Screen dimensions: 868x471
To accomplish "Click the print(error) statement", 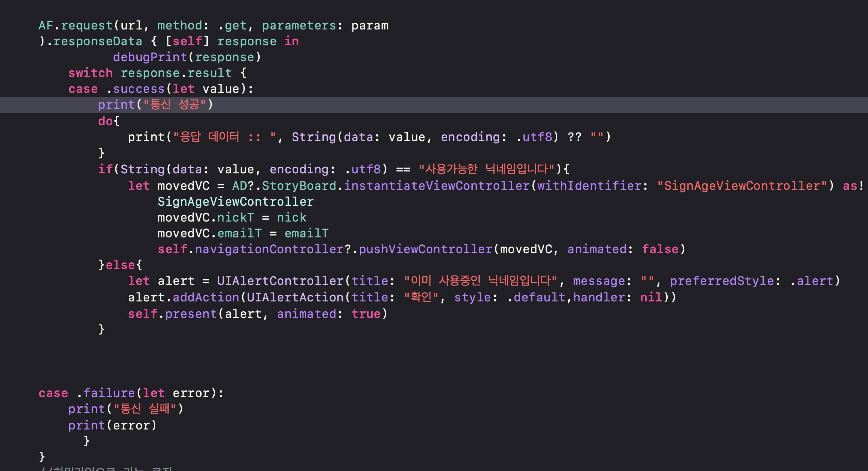I will (113, 426).
